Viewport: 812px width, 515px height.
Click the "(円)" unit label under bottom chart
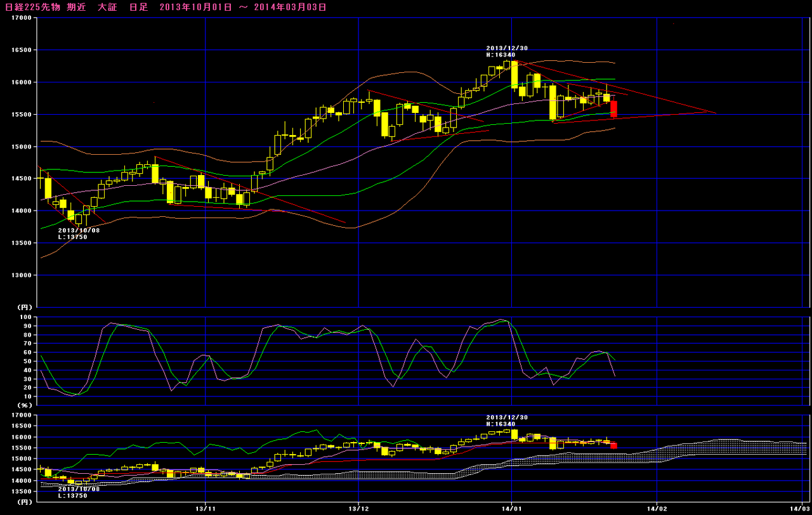tap(25, 502)
